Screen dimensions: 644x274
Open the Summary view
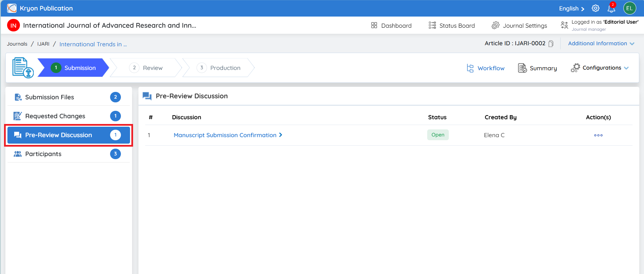(537, 68)
